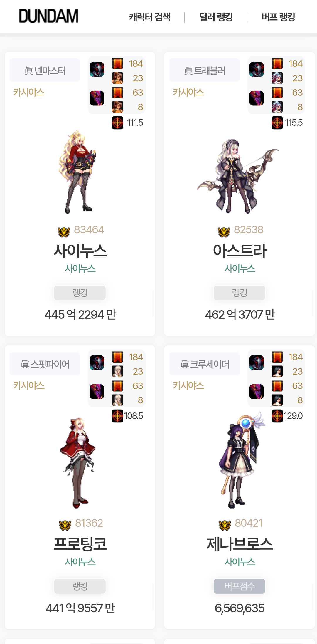
Task: Click the DUNDAM logo
Action: (x=48, y=16)
